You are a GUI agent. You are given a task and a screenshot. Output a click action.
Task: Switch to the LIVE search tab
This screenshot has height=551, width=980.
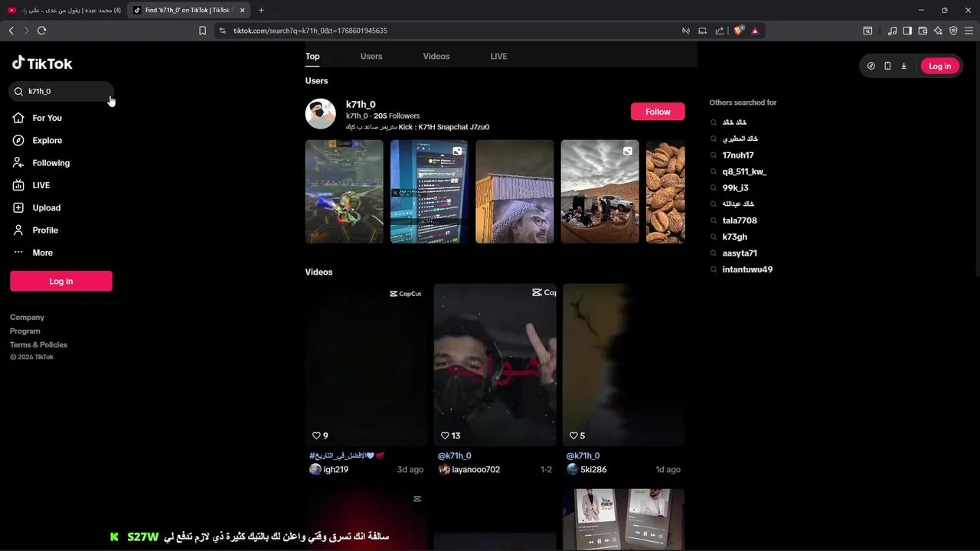point(498,56)
